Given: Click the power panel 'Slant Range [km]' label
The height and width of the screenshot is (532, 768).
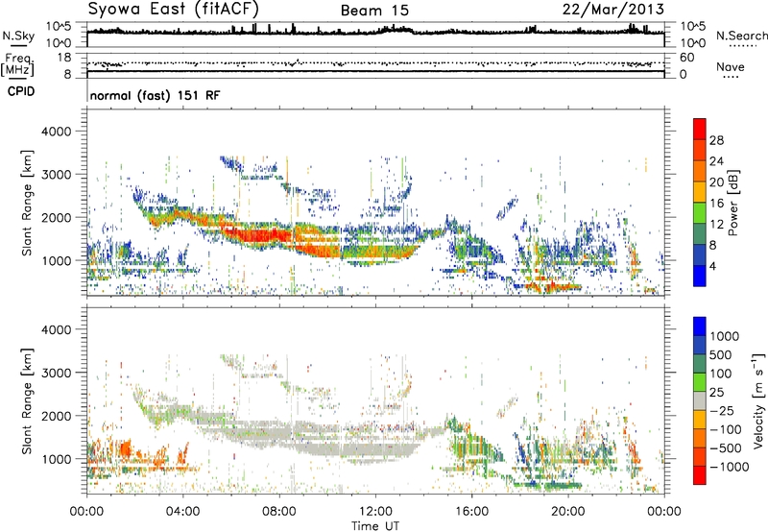Looking at the screenshot, I should pyautogui.click(x=27, y=203).
